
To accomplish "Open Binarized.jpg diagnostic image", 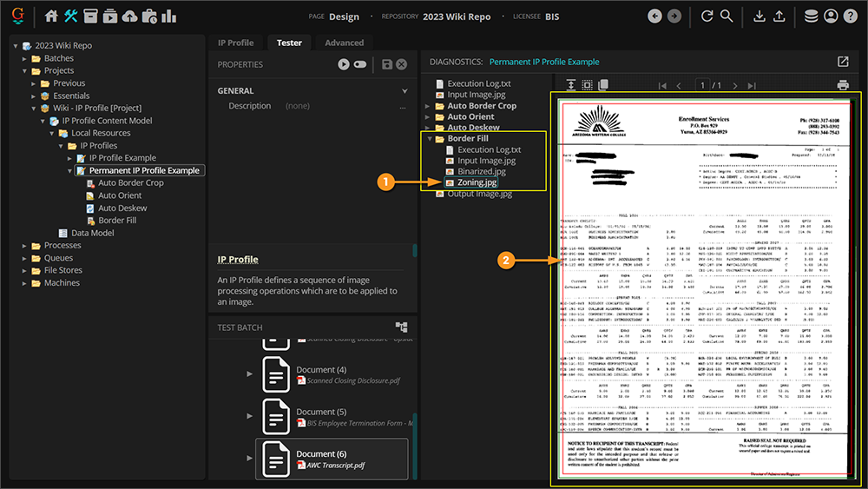I will coord(481,171).
